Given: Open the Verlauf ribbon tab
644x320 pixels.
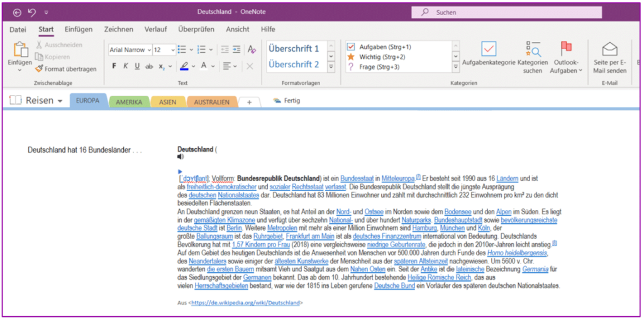Looking at the screenshot, I should [156, 30].
